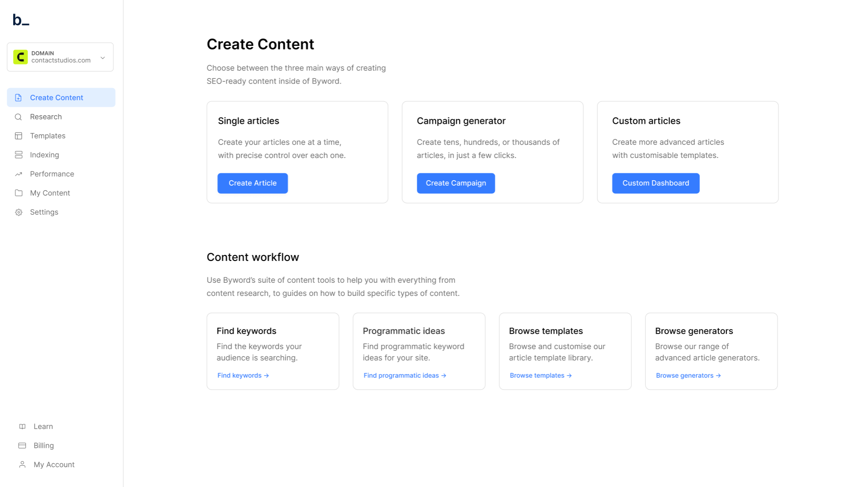Click the Research magnifier icon
The image size is (868, 487).
click(x=19, y=117)
